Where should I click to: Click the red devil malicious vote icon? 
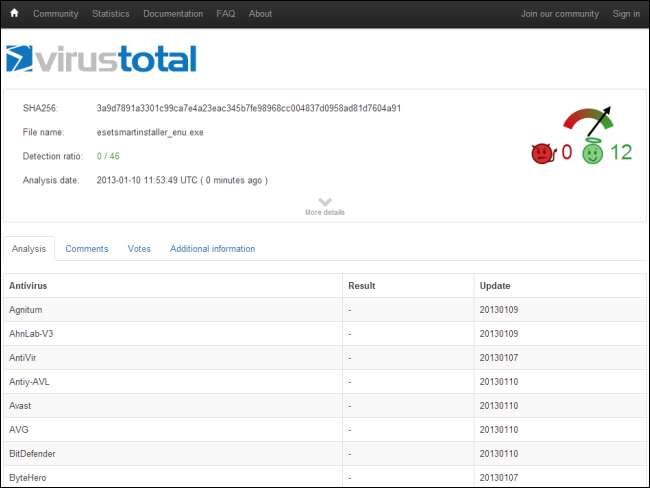click(541, 153)
